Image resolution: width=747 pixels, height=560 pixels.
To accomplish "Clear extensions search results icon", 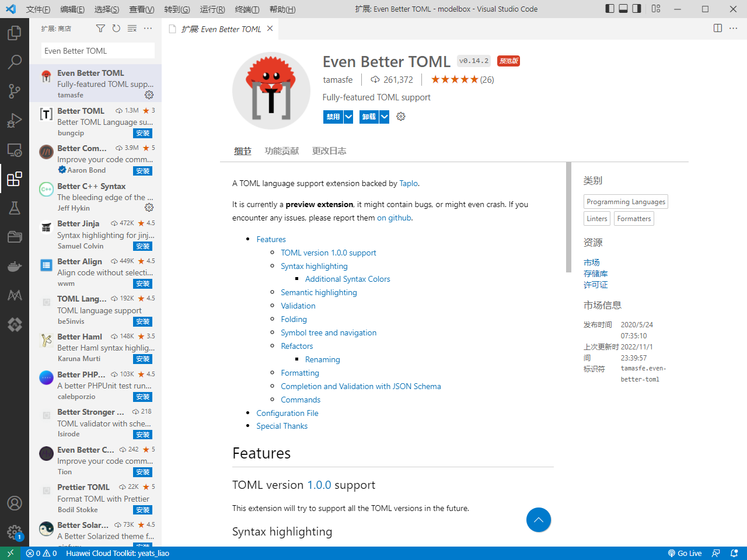I will coord(132,29).
